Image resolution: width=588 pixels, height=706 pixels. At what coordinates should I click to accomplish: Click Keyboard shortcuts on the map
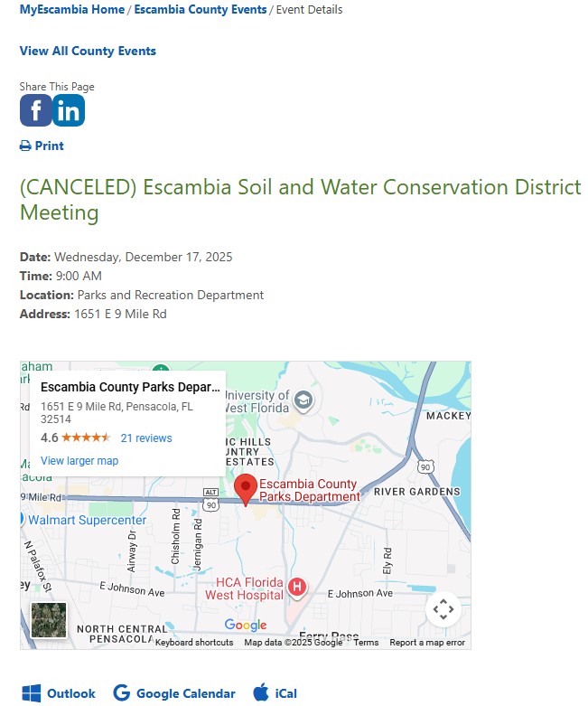(193, 643)
